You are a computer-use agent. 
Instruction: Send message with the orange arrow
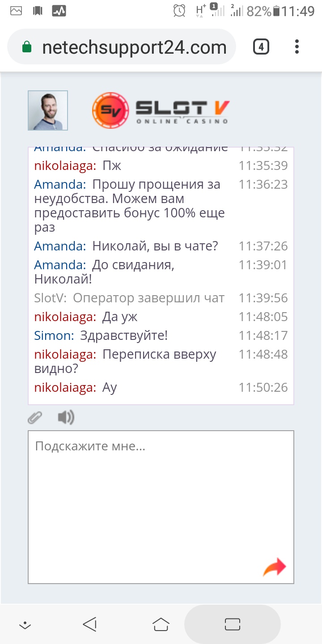(274, 567)
